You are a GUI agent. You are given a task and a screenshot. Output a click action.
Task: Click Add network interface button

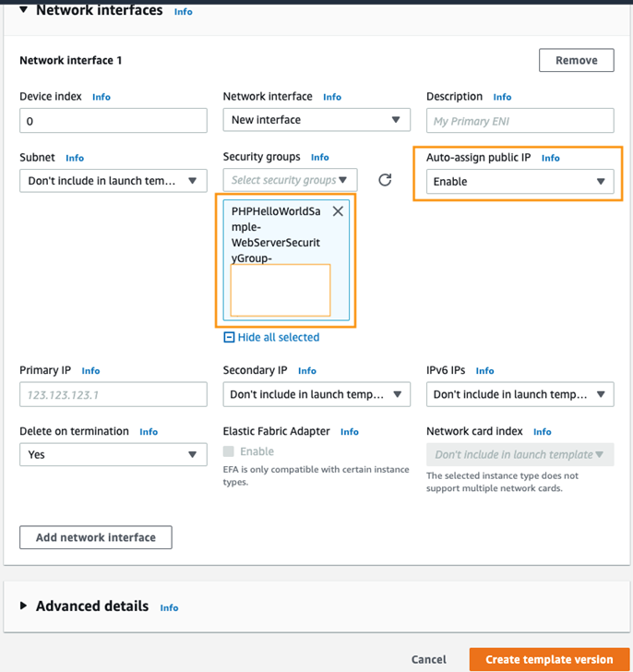coord(96,537)
